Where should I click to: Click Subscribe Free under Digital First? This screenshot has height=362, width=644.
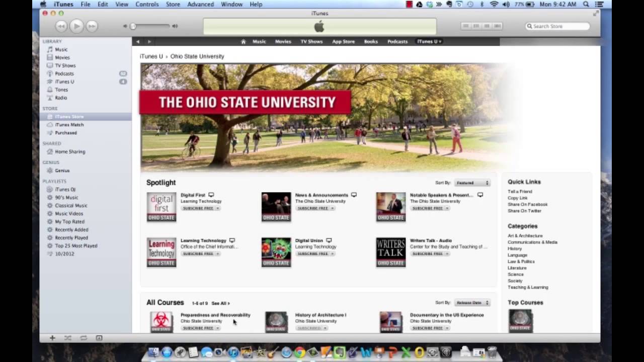(198, 208)
